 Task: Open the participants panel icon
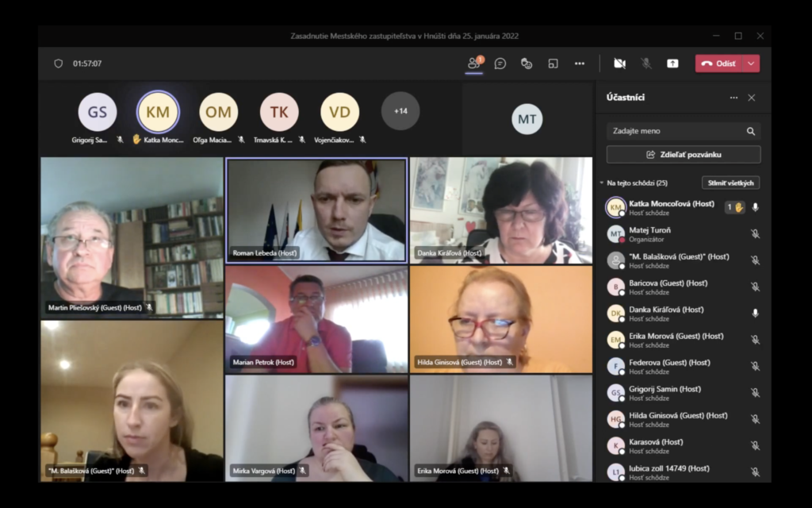(473, 63)
